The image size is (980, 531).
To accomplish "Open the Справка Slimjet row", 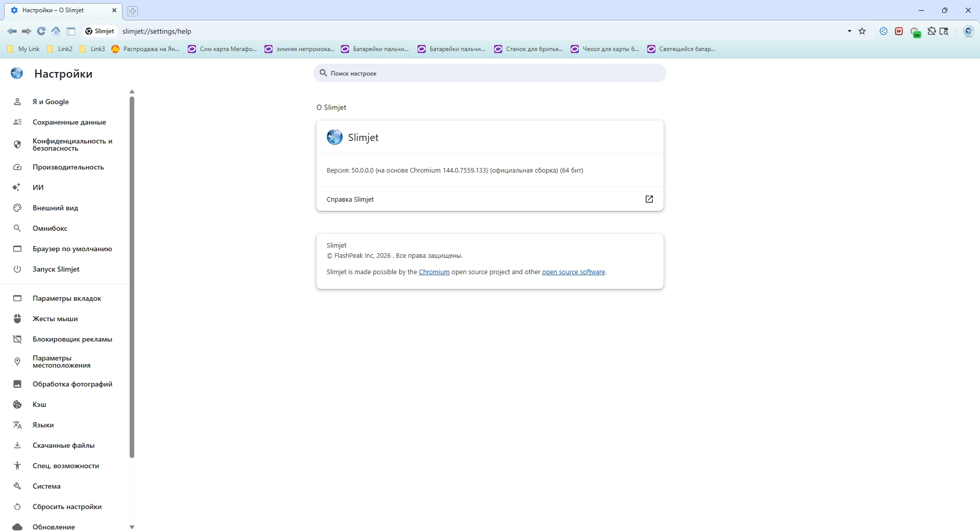I will tap(490, 199).
